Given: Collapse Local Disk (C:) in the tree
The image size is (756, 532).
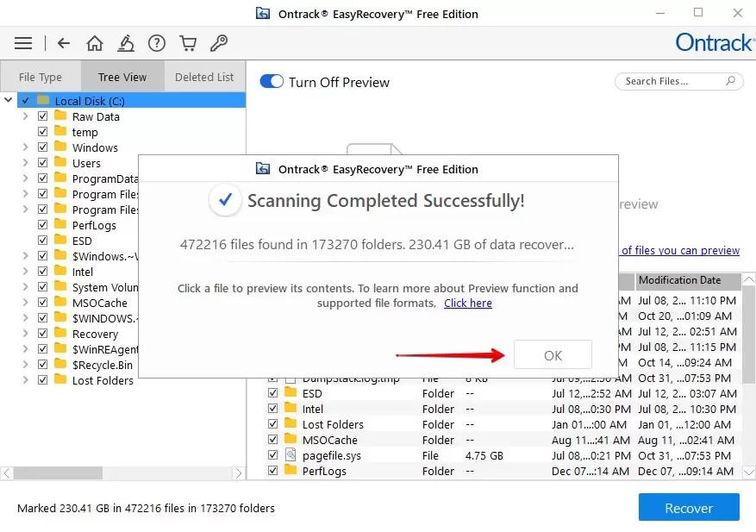Looking at the screenshot, I should pyautogui.click(x=8, y=100).
